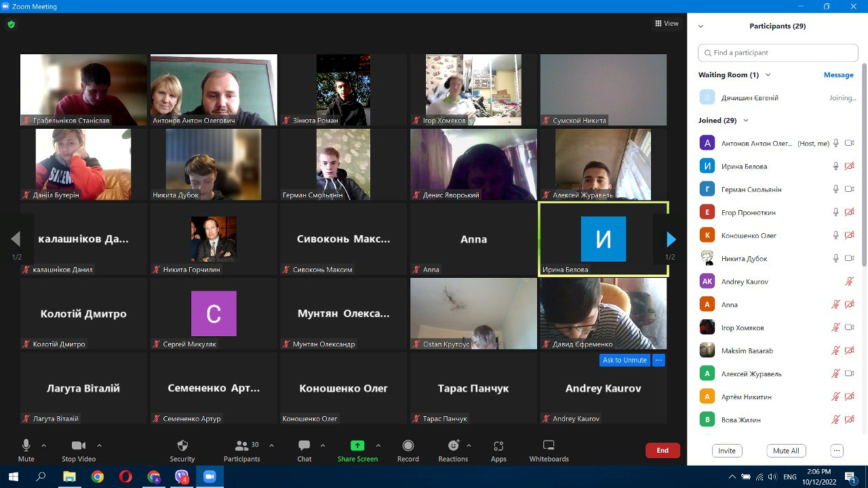Toggle microphone for Герман Смольянін in the list
This screenshot has height=488, width=868.
pyautogui.click(x=836, y=189)
